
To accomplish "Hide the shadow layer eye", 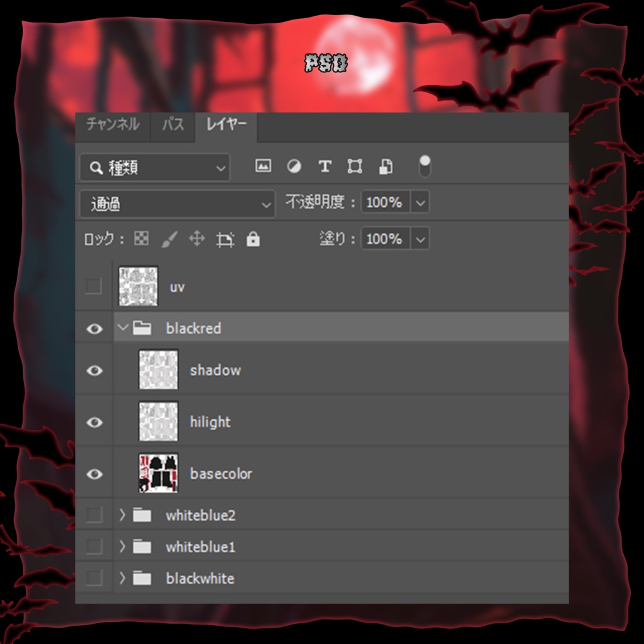I will click(94, 370).
